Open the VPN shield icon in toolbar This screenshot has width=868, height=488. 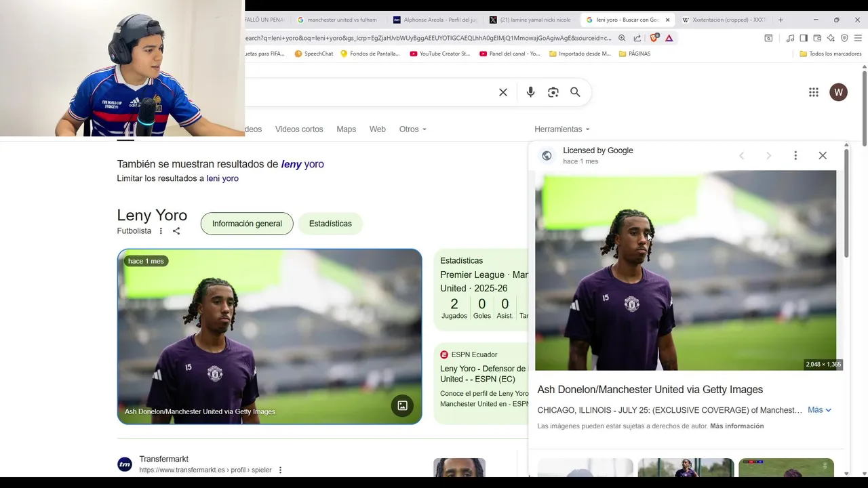pyautogui.click(x=844, y=38)
